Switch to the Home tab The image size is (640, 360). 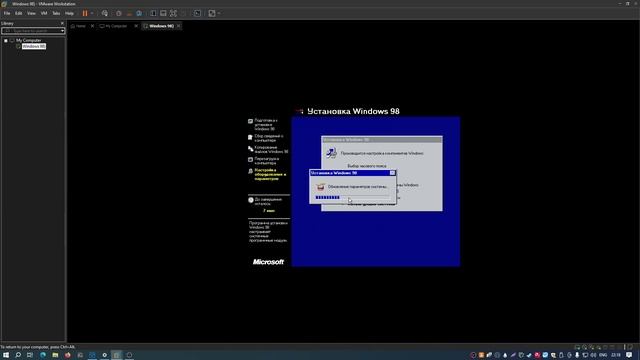(78, 26)
